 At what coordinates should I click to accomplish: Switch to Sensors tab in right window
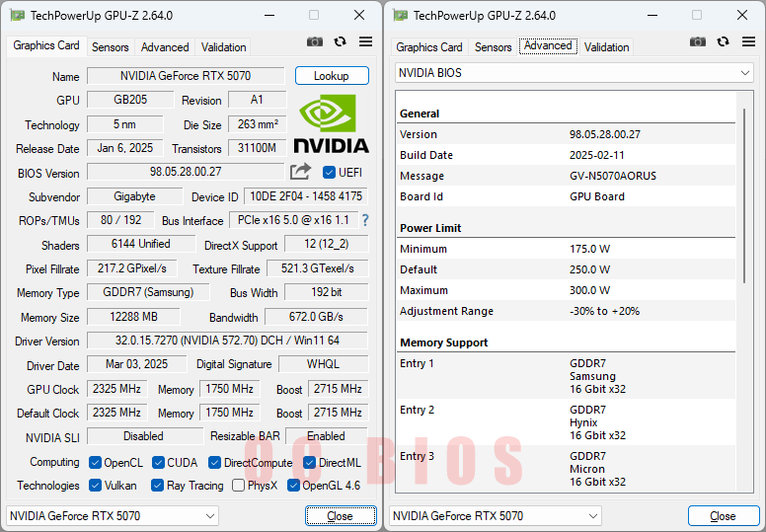pos(493,47)
